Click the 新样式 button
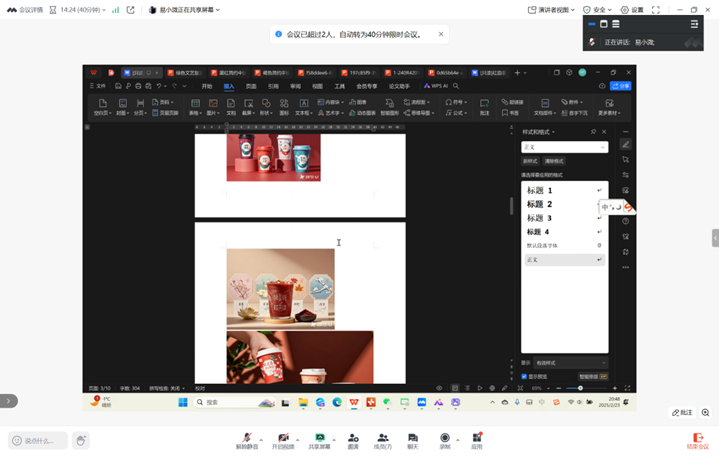 pos(530,161)
